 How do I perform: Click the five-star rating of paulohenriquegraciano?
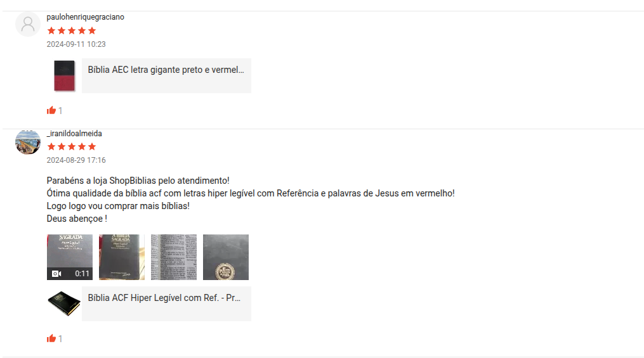[x=72, y=31]
